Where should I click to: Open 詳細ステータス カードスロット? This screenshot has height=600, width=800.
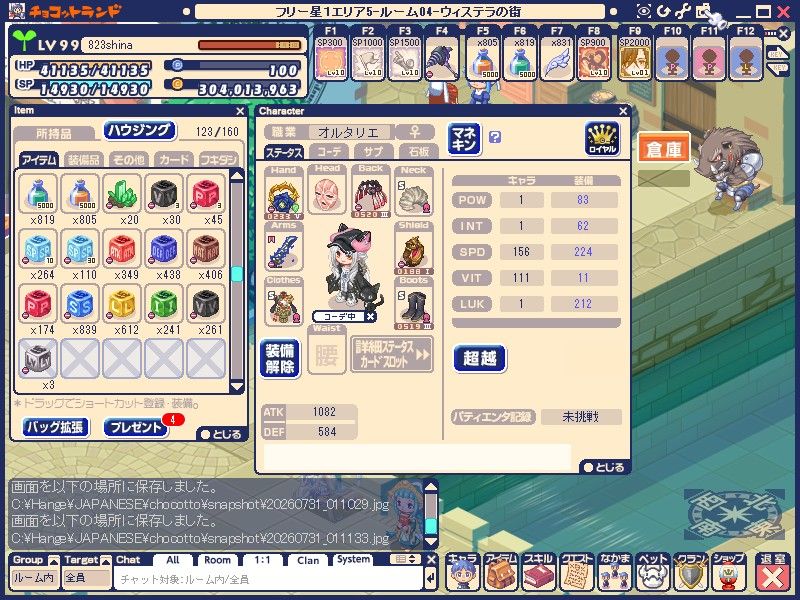click(392, 354)
